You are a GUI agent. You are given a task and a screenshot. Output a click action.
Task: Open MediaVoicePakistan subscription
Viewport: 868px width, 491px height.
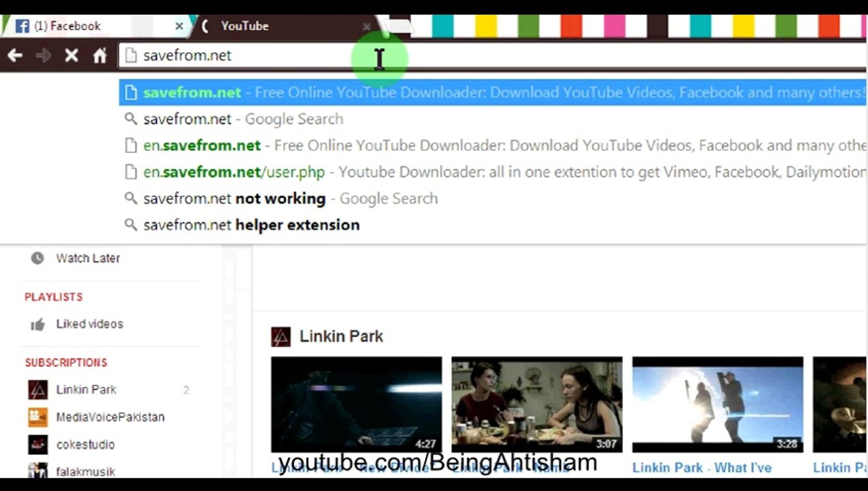click(110, 417)
